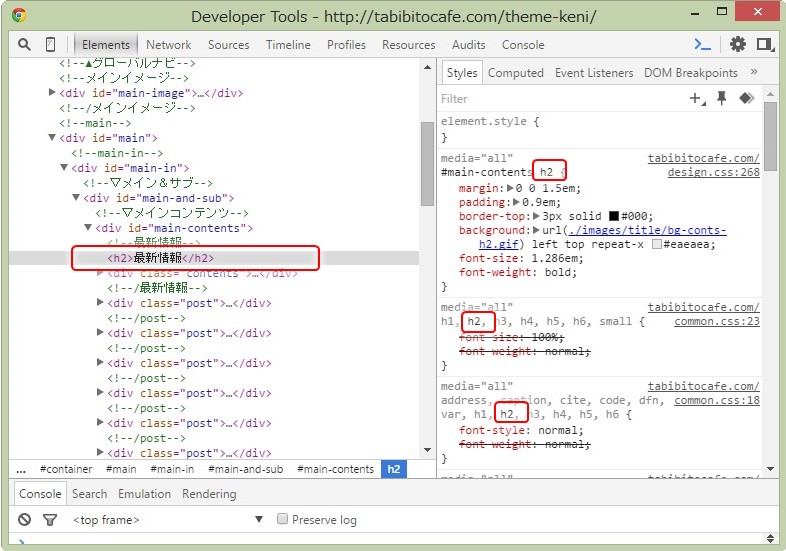
Task: Expand border-top shorthand triangle
Action: [536, 217]
